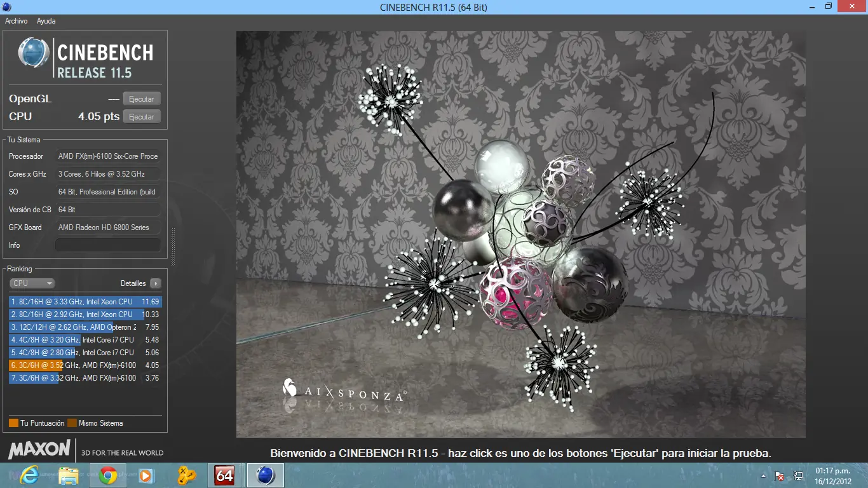The image size is (868, 488).
Task: Open Action Center flag icon in tray
Action: (x=779, y=476)
